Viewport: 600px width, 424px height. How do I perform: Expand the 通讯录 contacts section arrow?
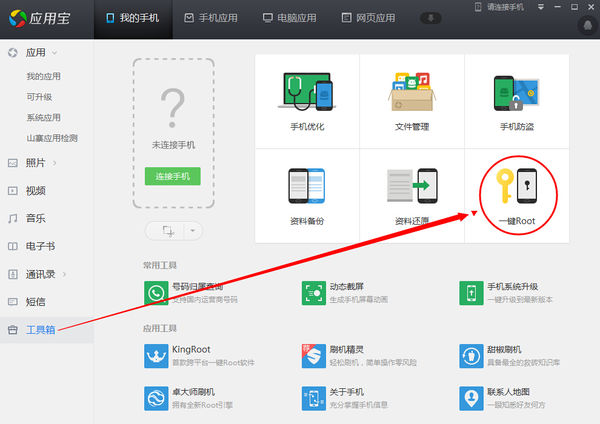pos(64,274)
